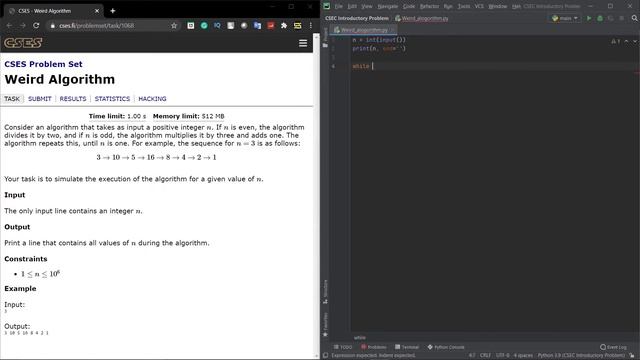Click the warnings indicator in the editor corner
Viewport: 640px width, 360px height.
tap(616, 41)
